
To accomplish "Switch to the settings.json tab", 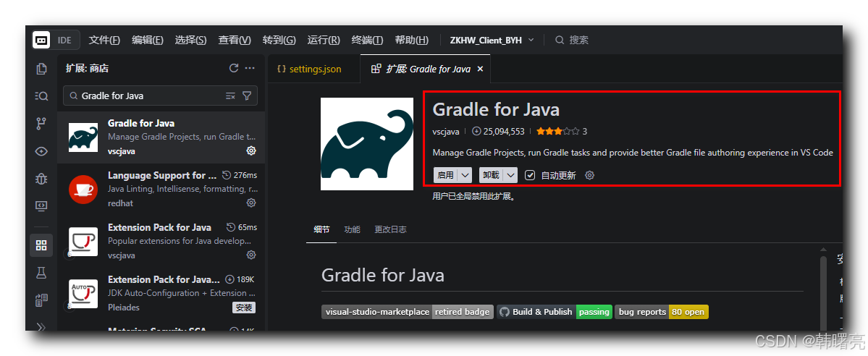I will point(314,69).
